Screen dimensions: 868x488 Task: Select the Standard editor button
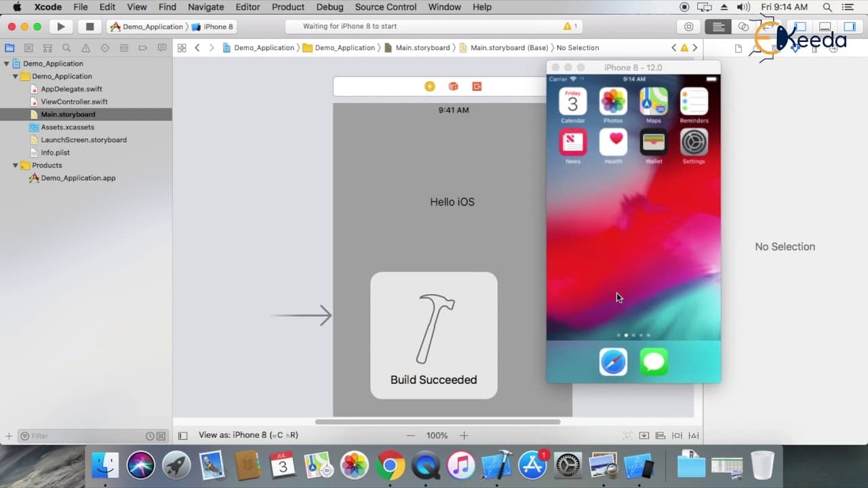(x=718, y=26)
